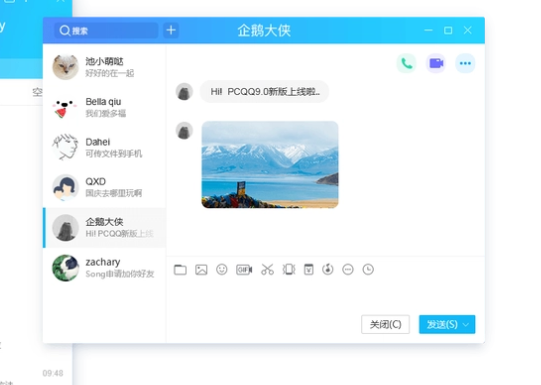Image resolution: width=541 pixels, height=385 pixels.
Task: Click the Hi! PCQQ9.0 message bubble
Action: point(265,92)
